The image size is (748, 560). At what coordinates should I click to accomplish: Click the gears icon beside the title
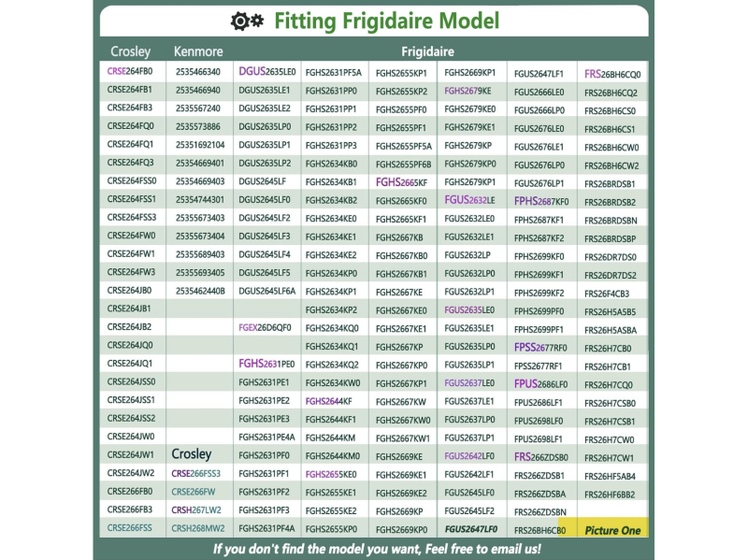click(246, 21)
